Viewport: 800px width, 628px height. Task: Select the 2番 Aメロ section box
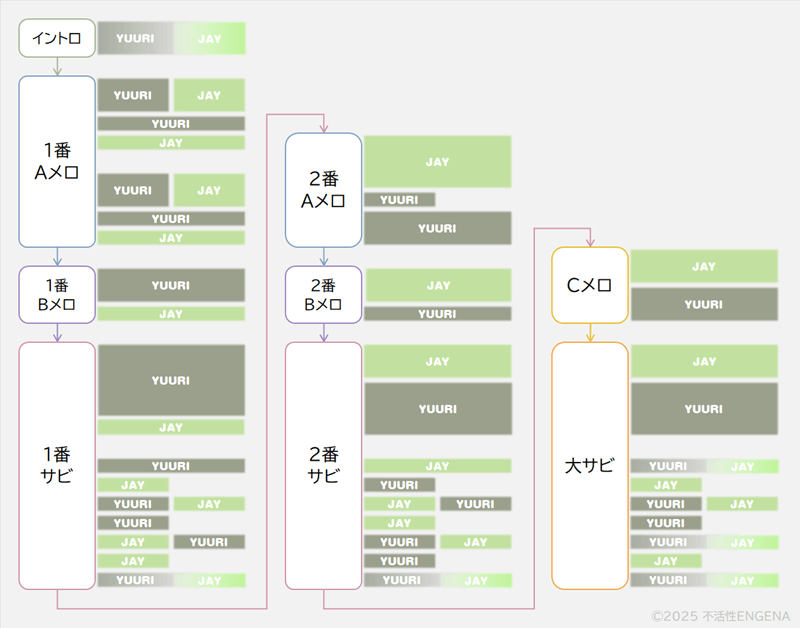[x=323, y=190]
